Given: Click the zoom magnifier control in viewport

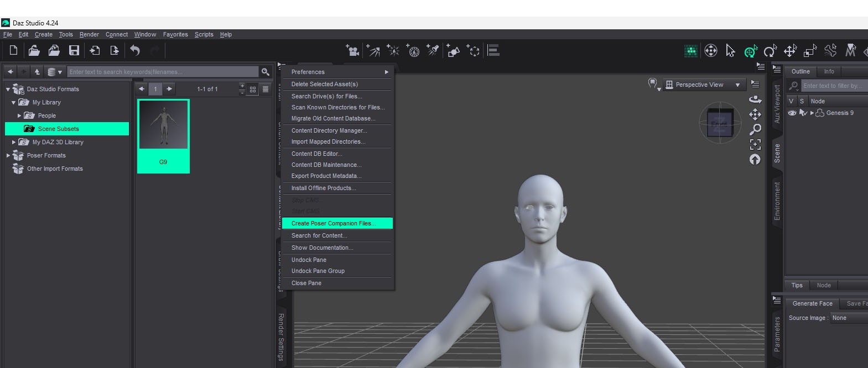Looking at the screenshot, I should coord(755,129).
